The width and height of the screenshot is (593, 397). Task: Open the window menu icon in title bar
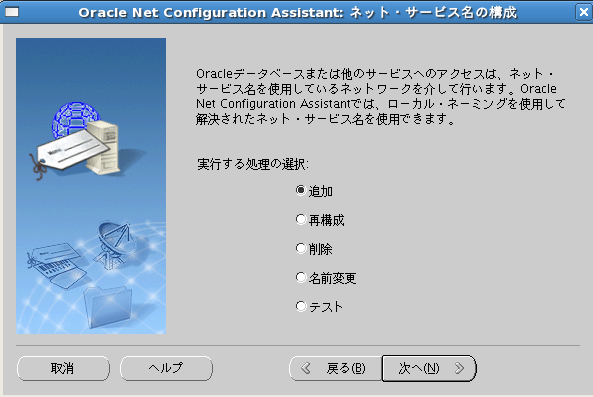pos(12,12)
